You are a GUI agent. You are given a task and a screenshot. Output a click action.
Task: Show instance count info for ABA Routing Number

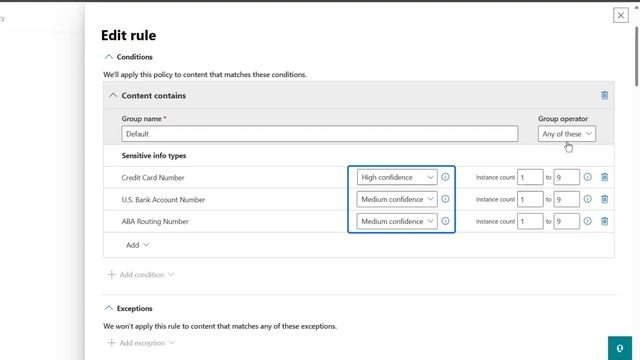(x=587, y=221)
